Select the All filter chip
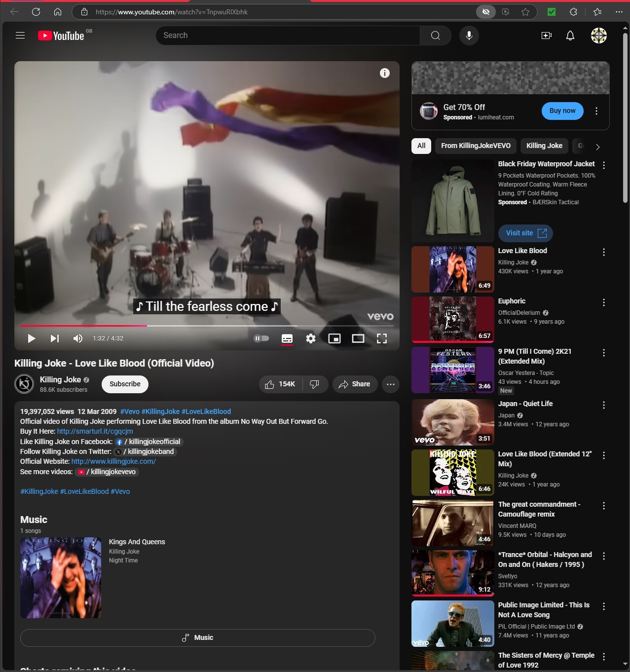Viewport: 630px width, 672px height. click(x=421, y=146)
